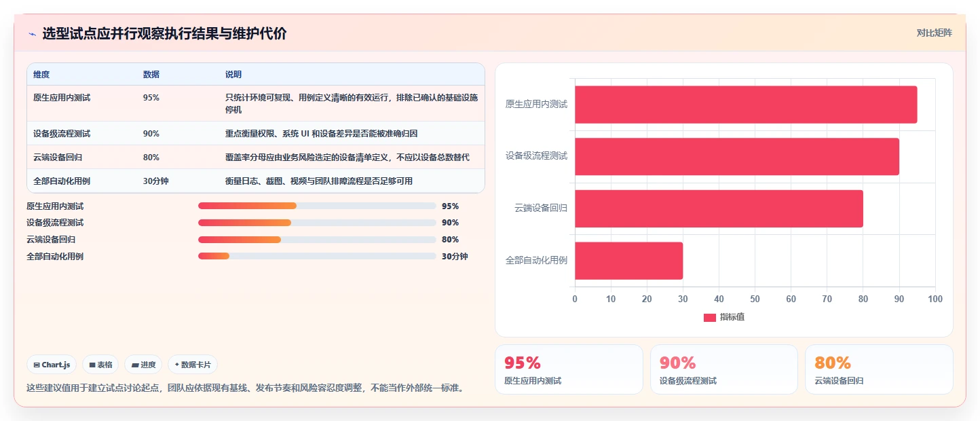Select the 数据卡片 tag chip
980x421 pixels.
(x=193, y=365)
